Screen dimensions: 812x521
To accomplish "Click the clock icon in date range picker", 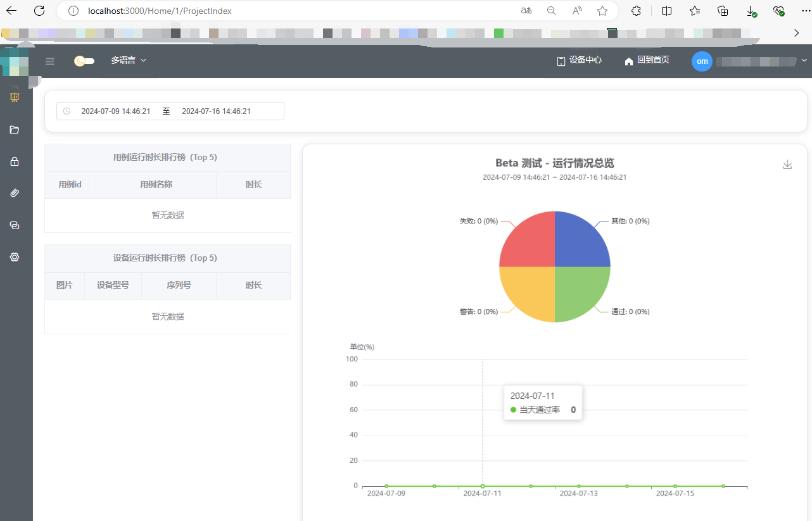I will (67, 111).
